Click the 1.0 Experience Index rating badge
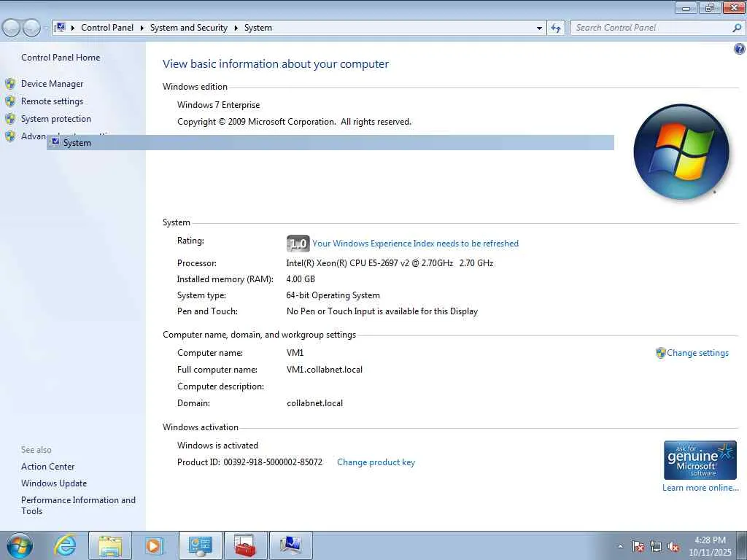This screenshot has width=747, height=560. pos(298,244)
